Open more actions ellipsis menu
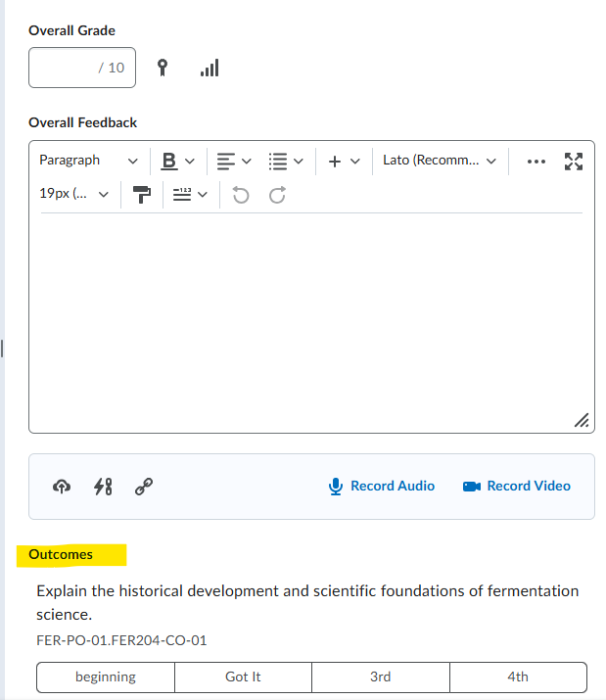Screen dimensions: 606x700 click(536, 162)
